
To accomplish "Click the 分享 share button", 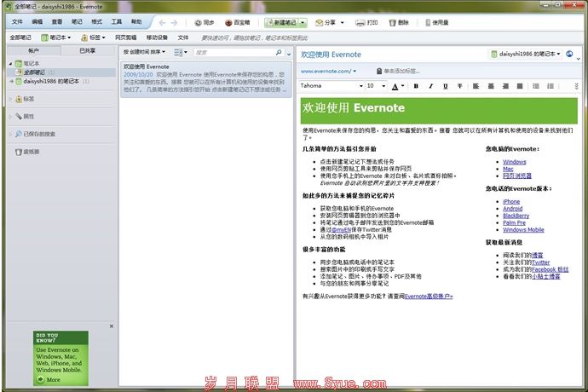I will (326, 23).
